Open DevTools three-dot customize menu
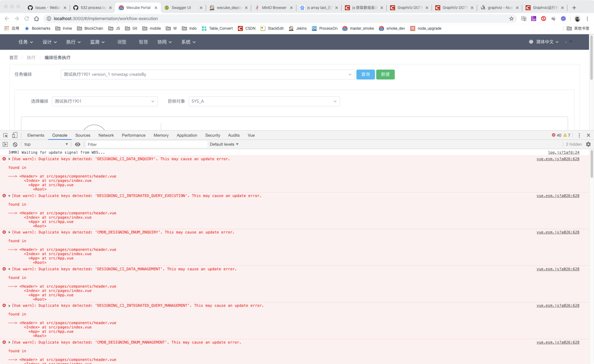 [x=579, y=135]
